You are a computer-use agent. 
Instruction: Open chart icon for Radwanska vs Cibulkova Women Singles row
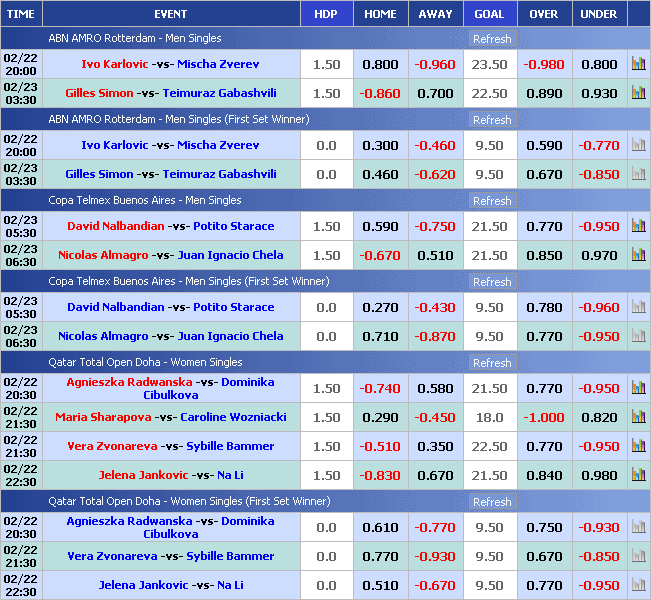tap(638, 388)
